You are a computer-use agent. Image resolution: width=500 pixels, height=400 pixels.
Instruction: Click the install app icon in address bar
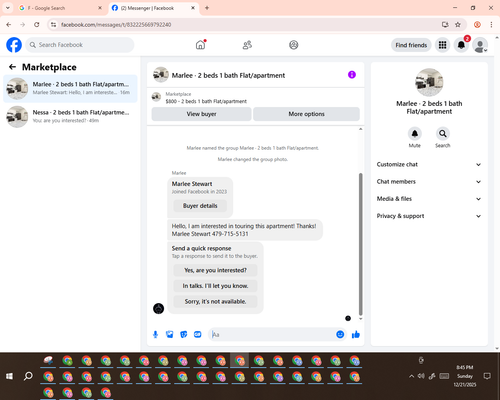(445, 25)
